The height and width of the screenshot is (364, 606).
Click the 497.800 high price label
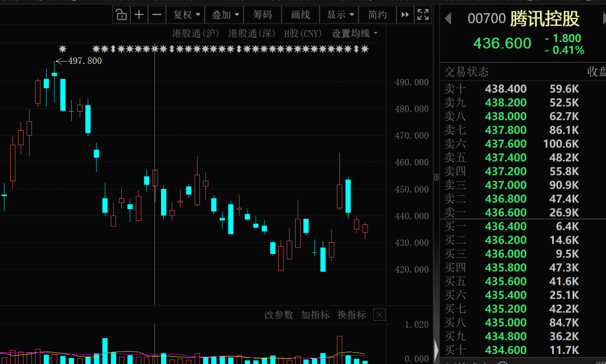[85, 61]
